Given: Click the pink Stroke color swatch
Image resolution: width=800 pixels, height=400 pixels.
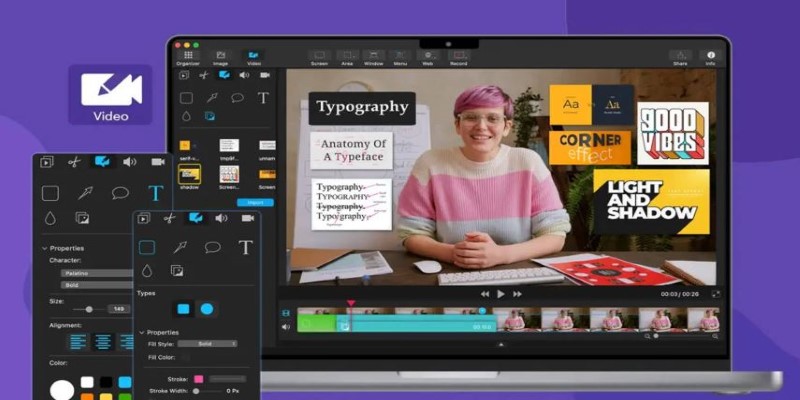Looking at the screenshot, I should tap(198, 379).
